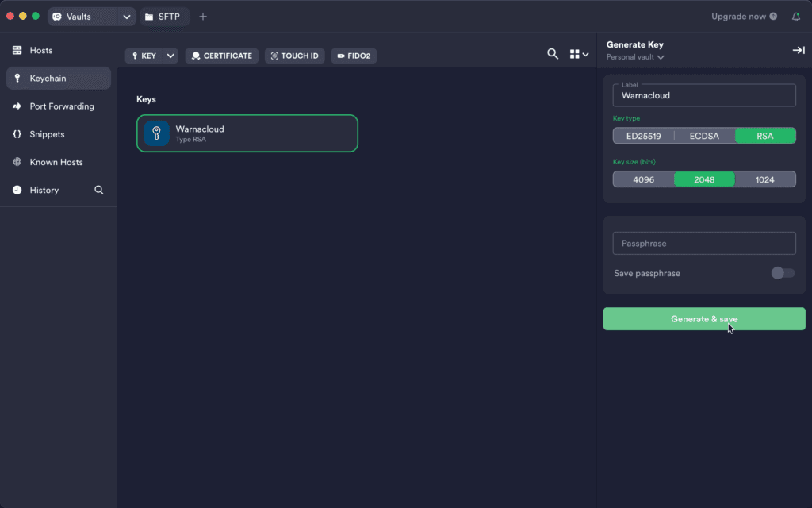Image resolution: width=812 pixels, height=508 pixels.
Task: Click the History search magnifier icon
Action: coord(99,190)
